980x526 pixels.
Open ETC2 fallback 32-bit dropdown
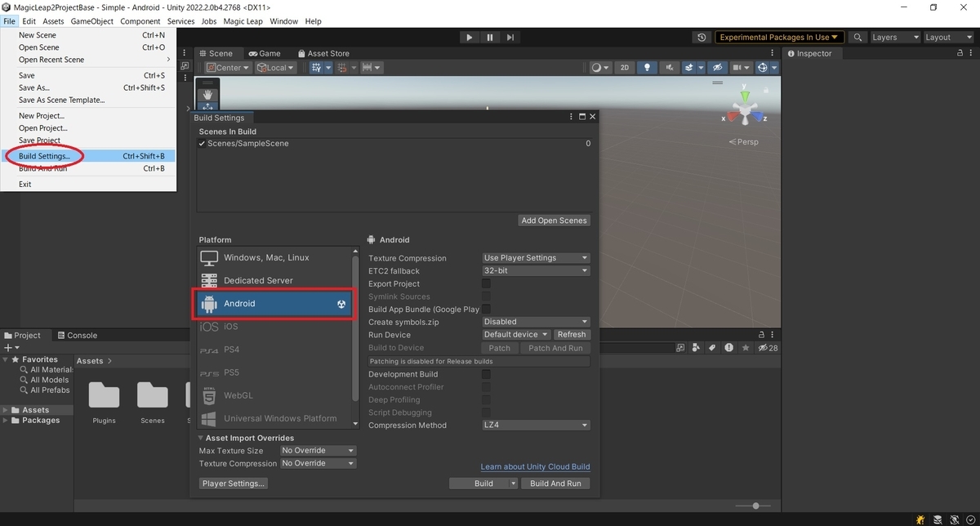click(x=536, y=271)
